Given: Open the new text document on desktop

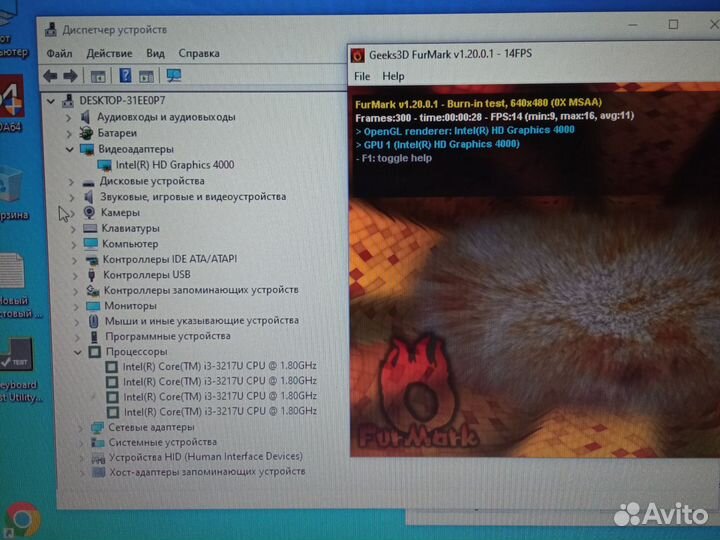Looking at the screenshot, I should click(16, 285).
